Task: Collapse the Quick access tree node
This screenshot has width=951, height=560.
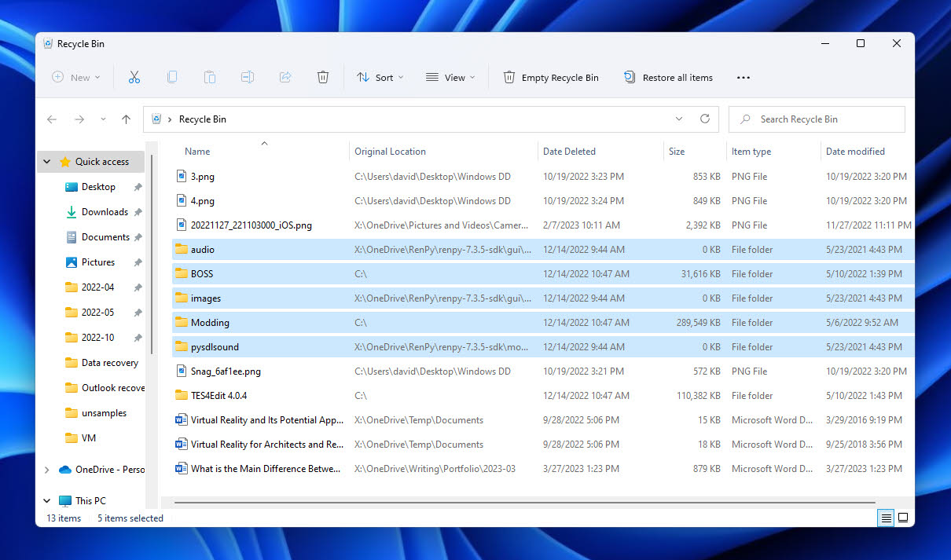Action: pyautogui.click(x=46, y=162)
